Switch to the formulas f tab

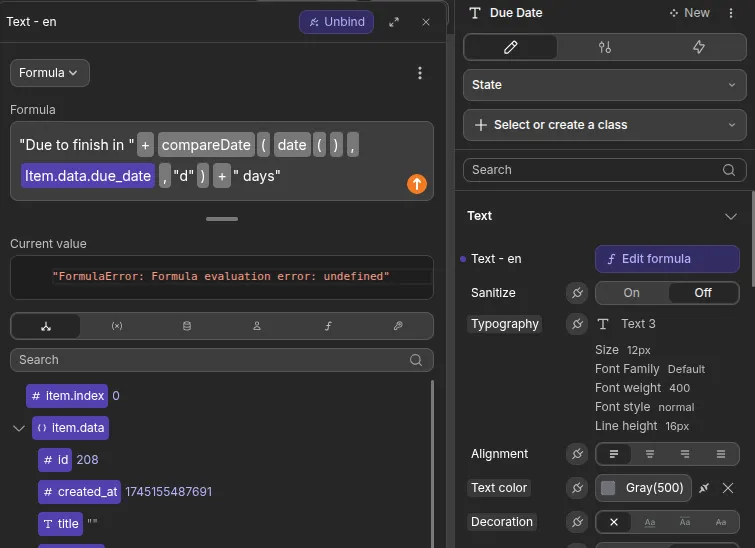[328, 326]
